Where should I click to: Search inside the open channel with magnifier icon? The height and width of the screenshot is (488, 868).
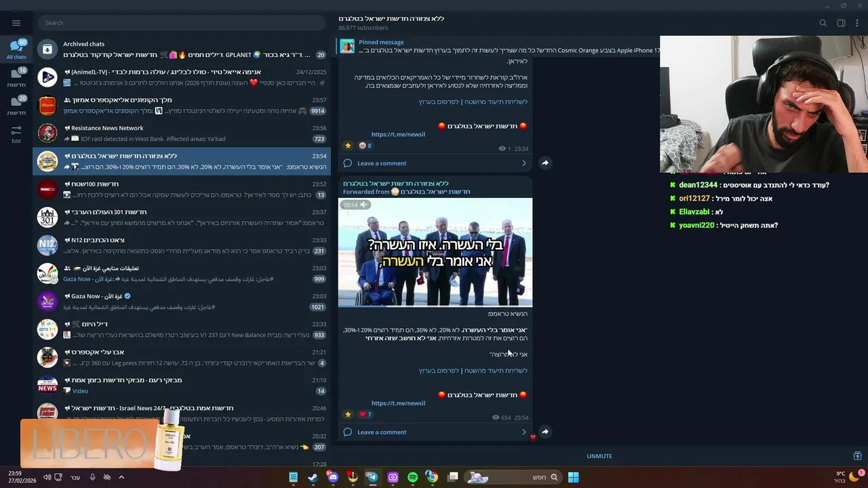(823, 23)
